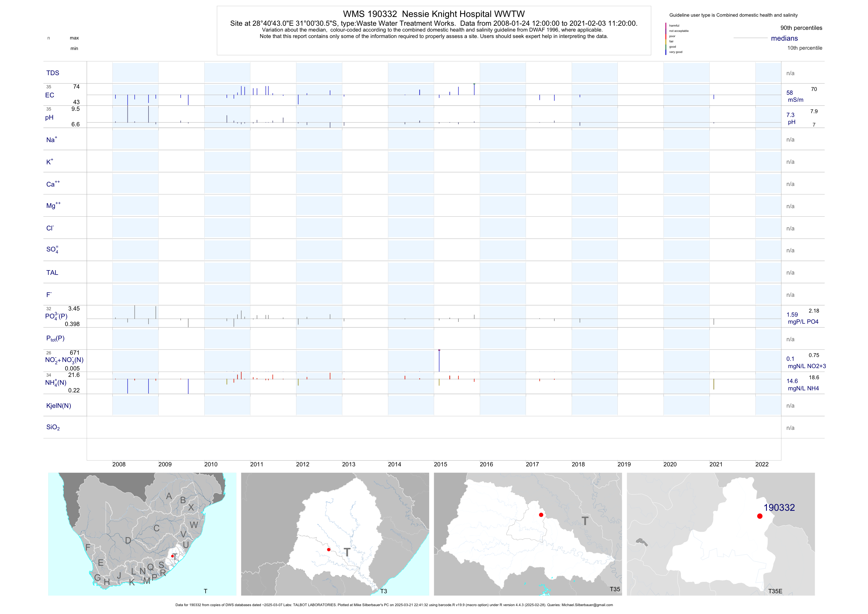
Task: Click the 2015 year axis label
Action: (440, 464)
